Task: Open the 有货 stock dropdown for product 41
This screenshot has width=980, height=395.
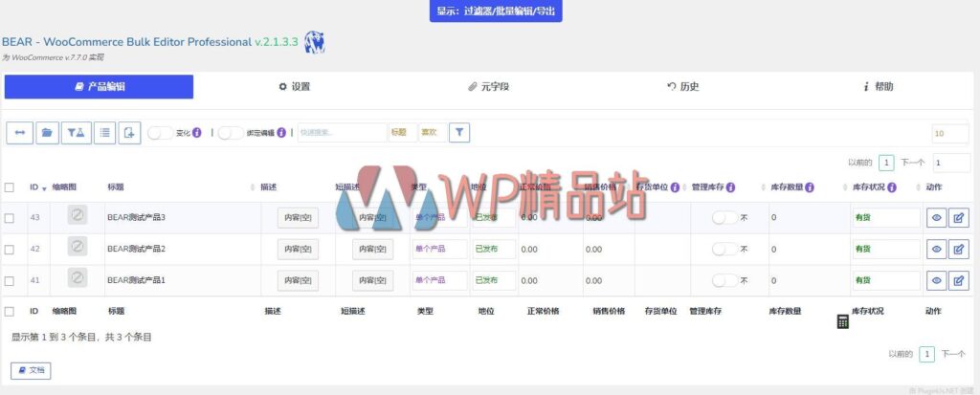Action: point(886,280)
